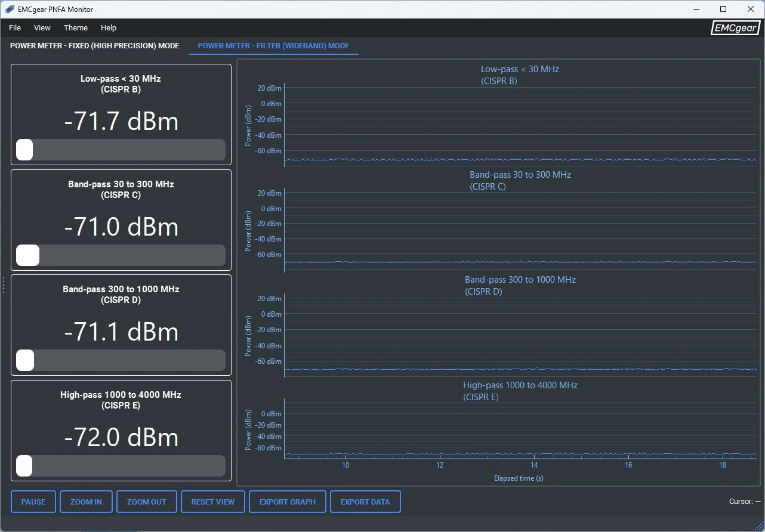Click the left panel splitter handle
Viewport: 765px width, 532px height.
pyautogui.click(x=4, y=284)
